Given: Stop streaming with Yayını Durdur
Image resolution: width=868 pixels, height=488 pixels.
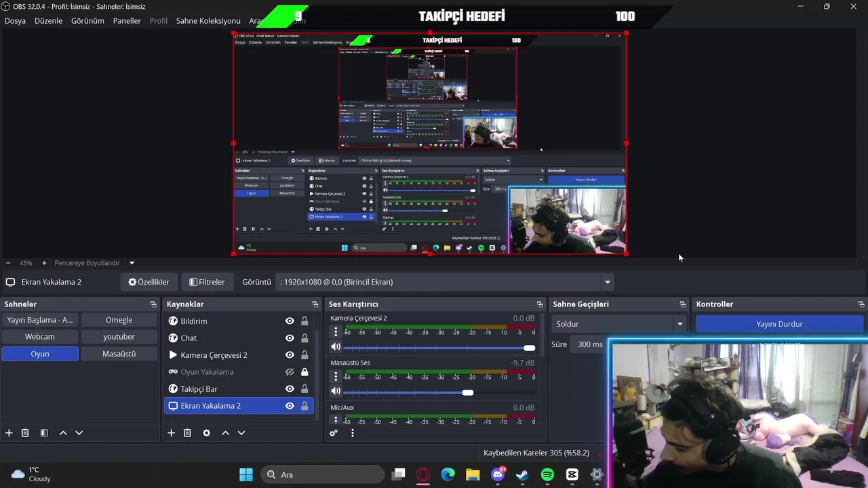Looking at the screenshot, I should tap(779, 324).
